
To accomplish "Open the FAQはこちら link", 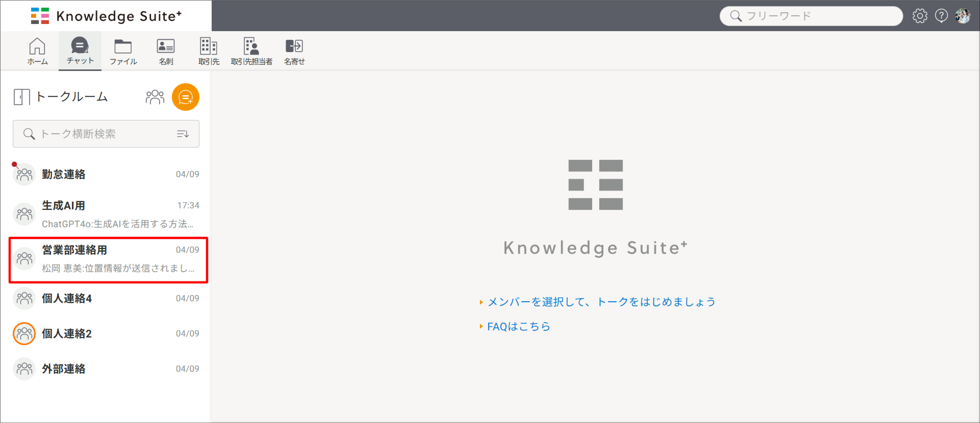I will point(518,326).
